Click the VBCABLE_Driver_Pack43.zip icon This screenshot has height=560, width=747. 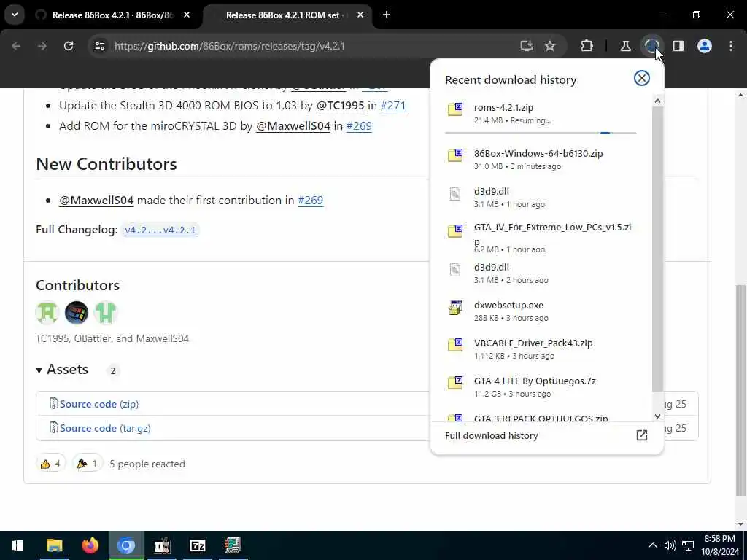455,345
